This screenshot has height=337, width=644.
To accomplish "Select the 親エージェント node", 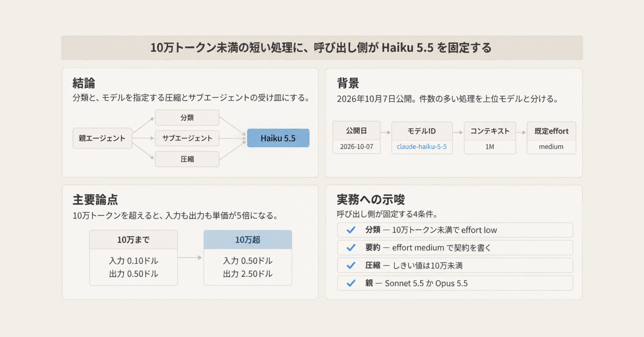I will (102, 138).
